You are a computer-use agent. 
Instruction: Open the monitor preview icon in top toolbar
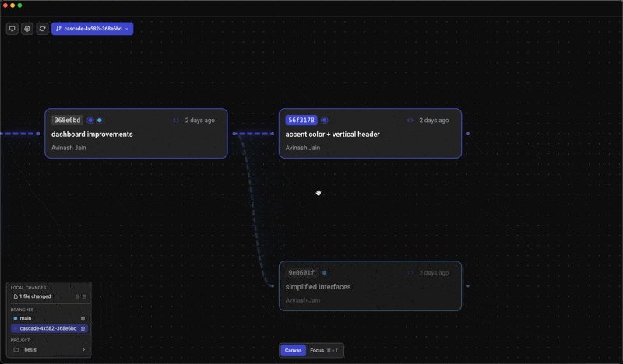pos(12,29)
